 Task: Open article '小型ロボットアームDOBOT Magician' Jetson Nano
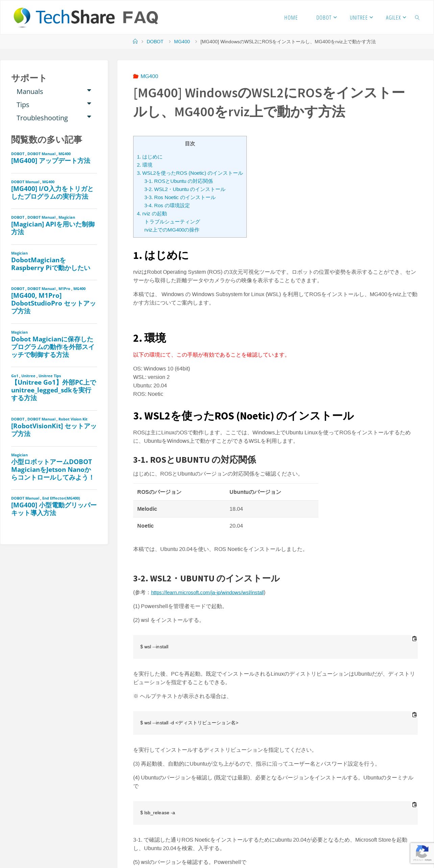pyautogui.click(x=52, y=469)
